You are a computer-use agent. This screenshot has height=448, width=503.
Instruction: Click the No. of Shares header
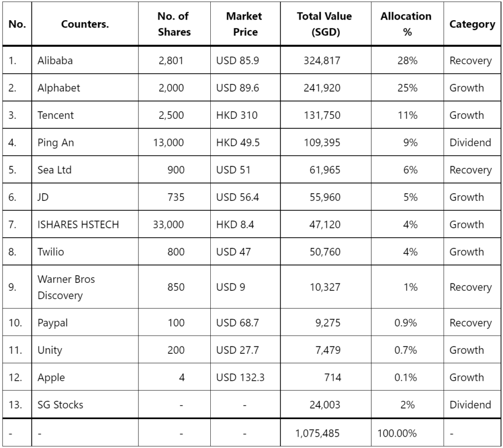pos(174,24)
